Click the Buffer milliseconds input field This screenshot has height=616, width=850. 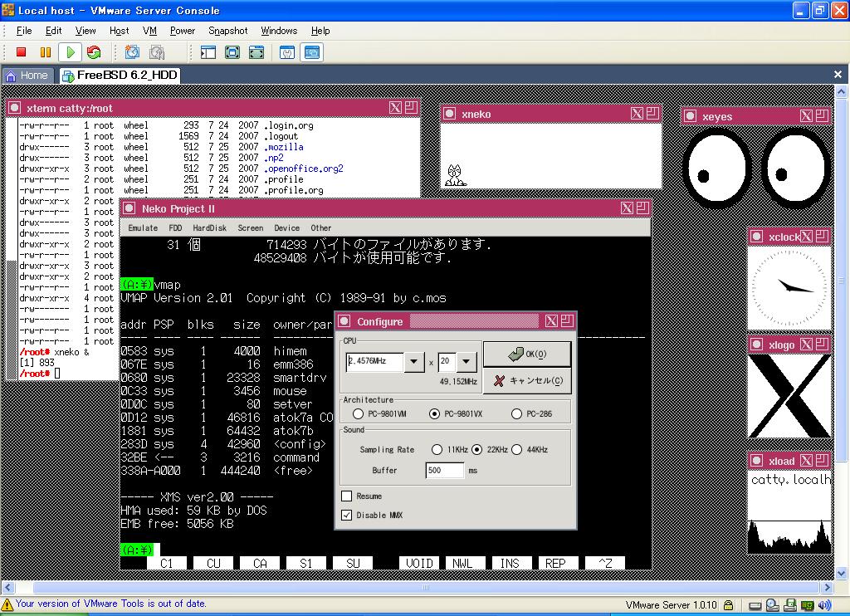(x=445, y=470)
